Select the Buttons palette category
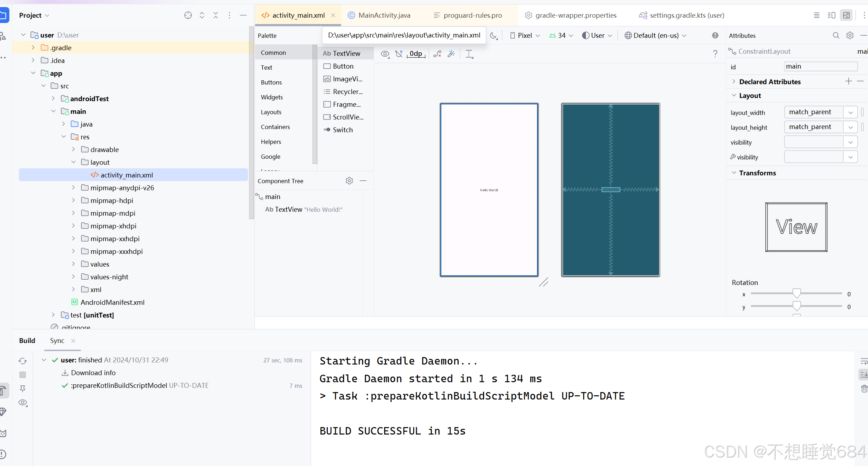This screenshot has width=868, height=466. coord(271,82)
